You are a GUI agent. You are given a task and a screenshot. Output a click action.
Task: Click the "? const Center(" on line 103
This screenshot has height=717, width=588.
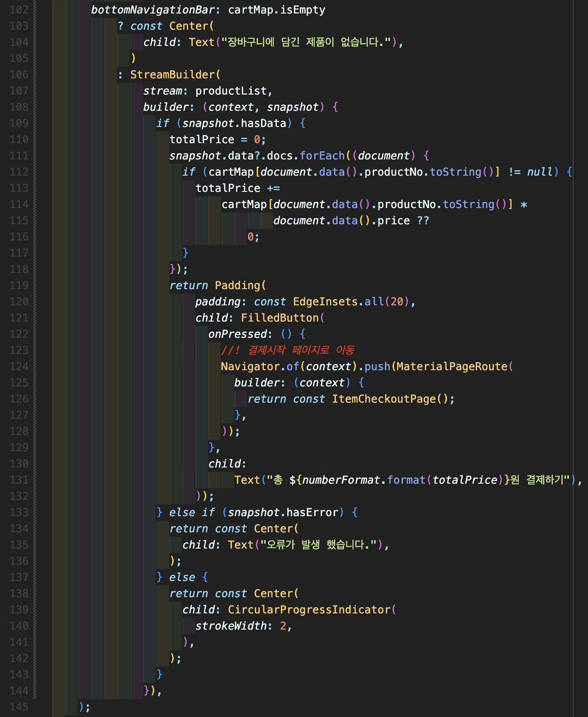(166, 26)
